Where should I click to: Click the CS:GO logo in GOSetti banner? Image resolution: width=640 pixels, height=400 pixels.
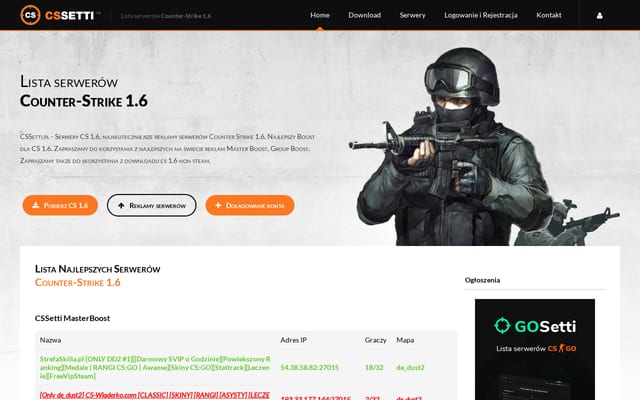pyautogui.click(x=562, y=348)
